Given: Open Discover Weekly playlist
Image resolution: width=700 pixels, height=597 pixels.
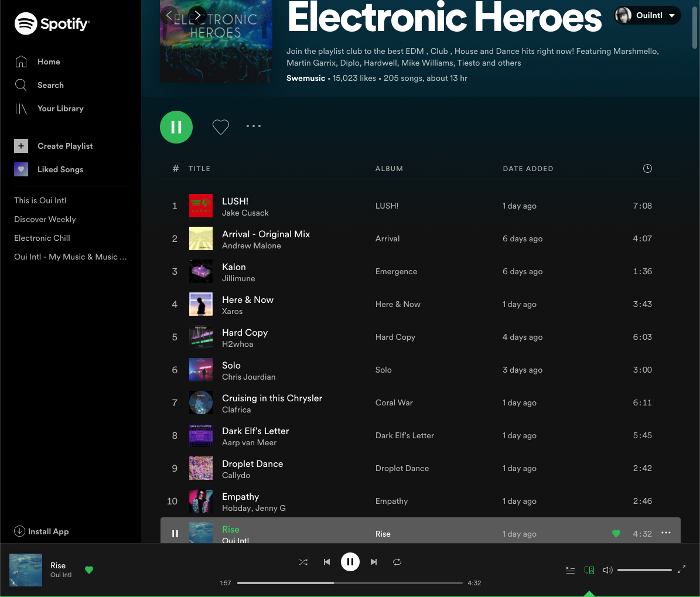Looking at the screenshot, I should [x=45, y=219].
